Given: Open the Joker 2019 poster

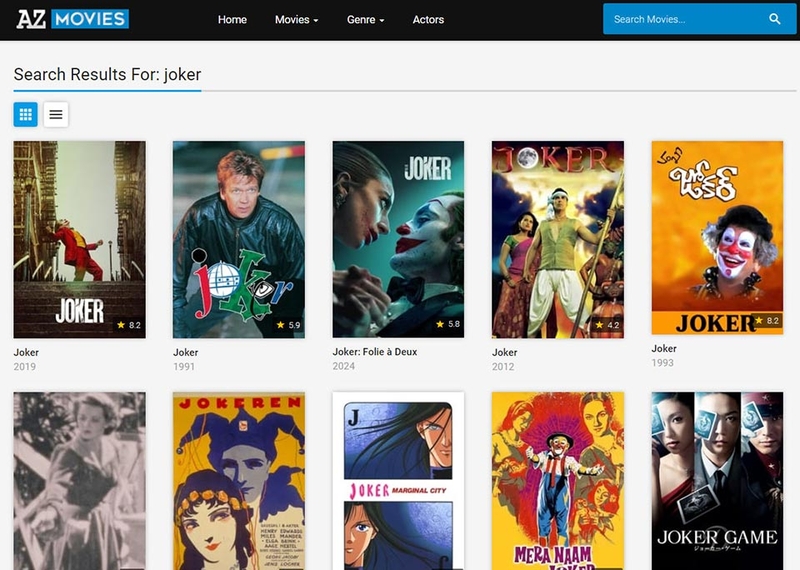Looking at the screenshot, I should coord(80,239).
